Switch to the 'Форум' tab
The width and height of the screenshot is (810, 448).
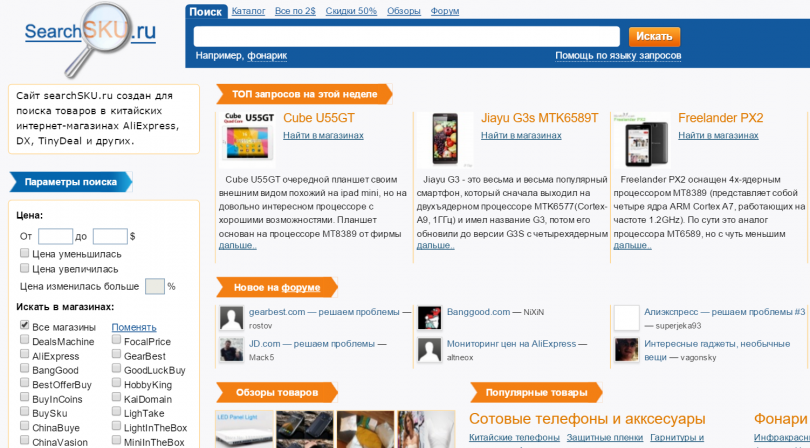pyautogui.click(x=445, y=11)
